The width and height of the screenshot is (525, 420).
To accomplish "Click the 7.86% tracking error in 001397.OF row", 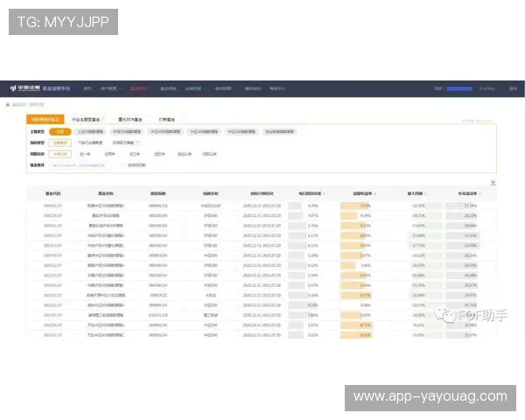I will (x=312, y=315).
